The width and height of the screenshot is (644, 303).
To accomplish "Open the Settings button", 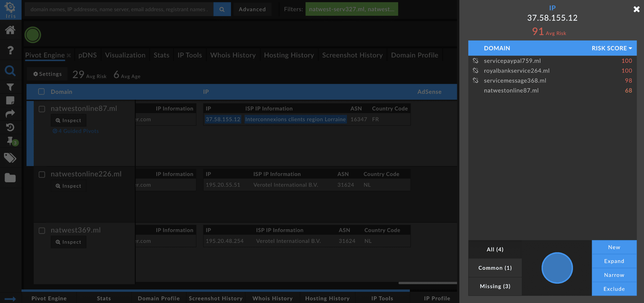I will pyautogui.click(x=47, y=74).
